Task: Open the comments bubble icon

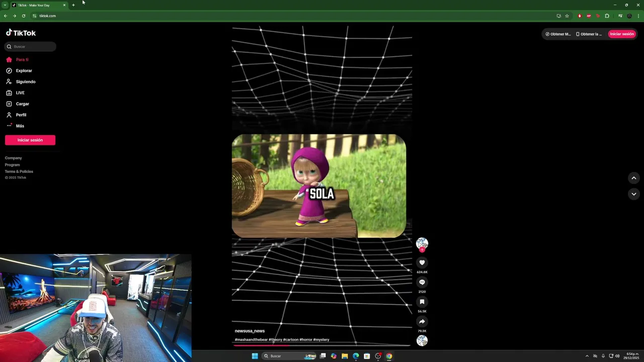Action: (422, 282)
